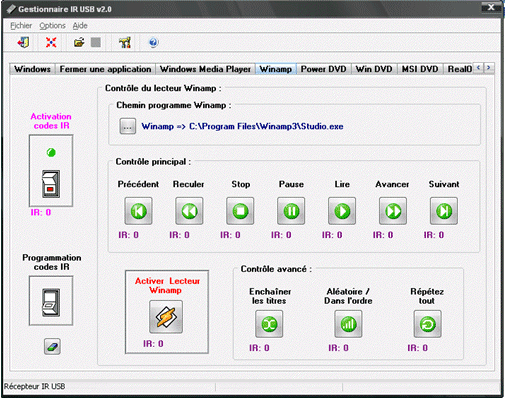Click the Suivant next-track button
505x398 pixels.
(444, 211)
